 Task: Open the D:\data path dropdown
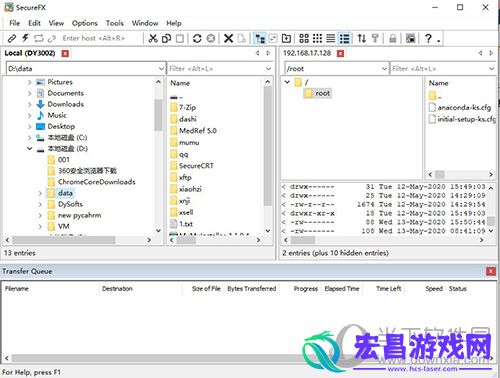point(161,69)
